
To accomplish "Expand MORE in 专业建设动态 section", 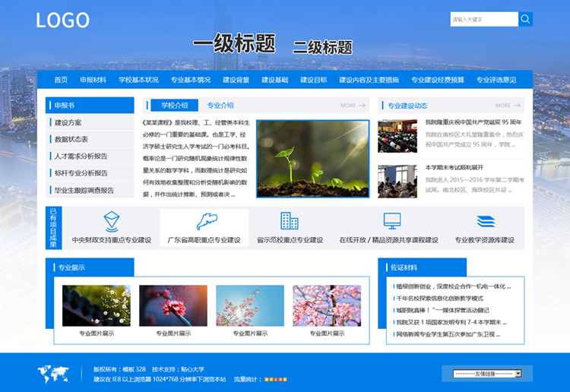I will pos(507,106).
